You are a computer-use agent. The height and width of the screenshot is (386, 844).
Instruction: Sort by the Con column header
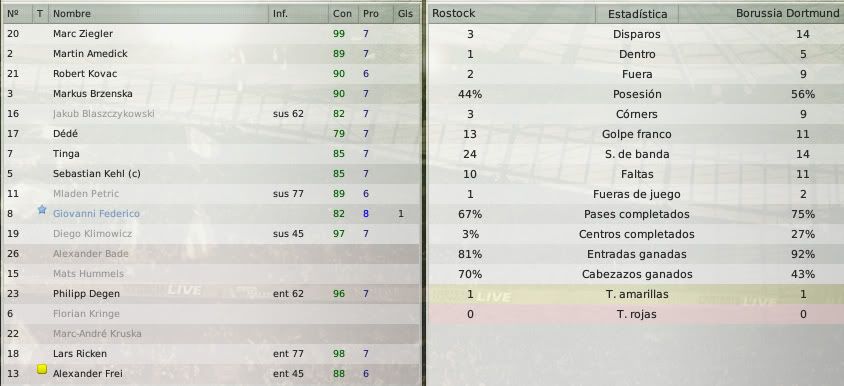[343, 14]
